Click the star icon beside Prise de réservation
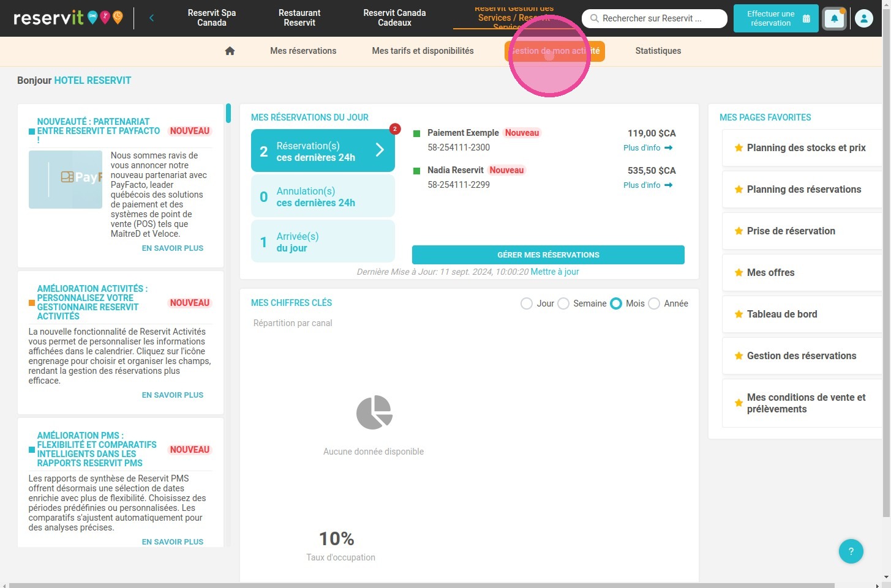 pyautogui.click(x=739, y=231)
